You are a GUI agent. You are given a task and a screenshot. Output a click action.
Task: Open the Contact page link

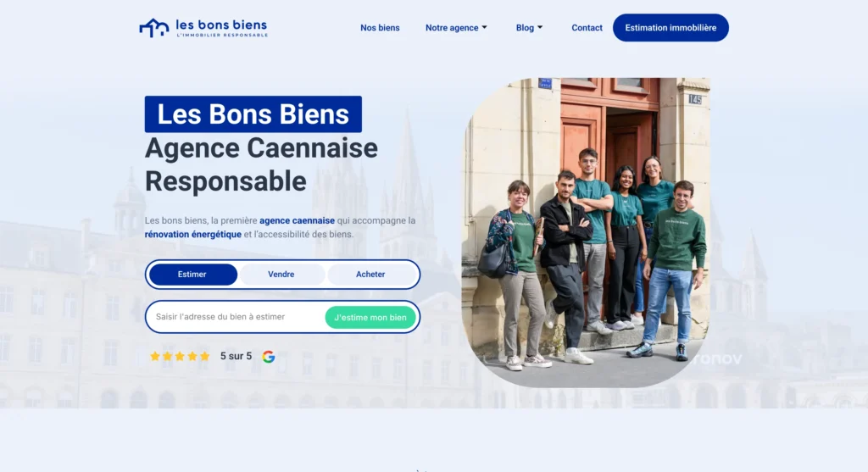(x=587, y=28)
